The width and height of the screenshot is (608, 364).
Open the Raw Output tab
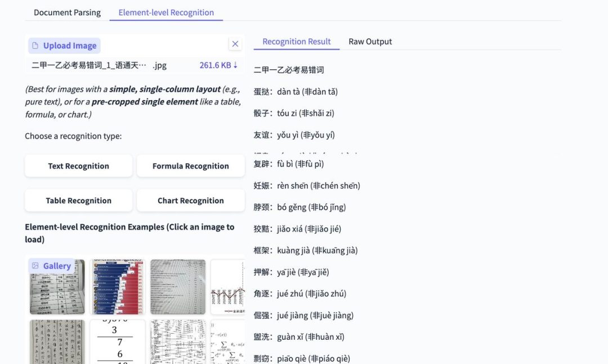(x=370, y=41)
